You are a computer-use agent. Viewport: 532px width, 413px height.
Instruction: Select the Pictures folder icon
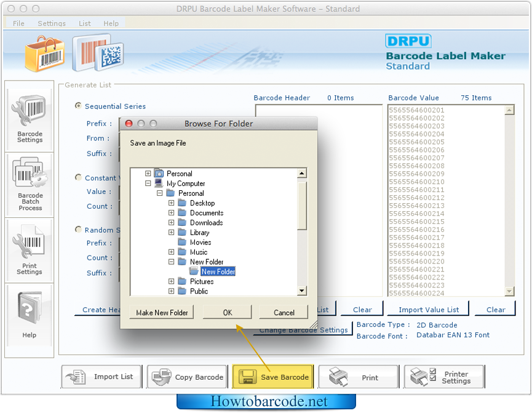point(182,281)
